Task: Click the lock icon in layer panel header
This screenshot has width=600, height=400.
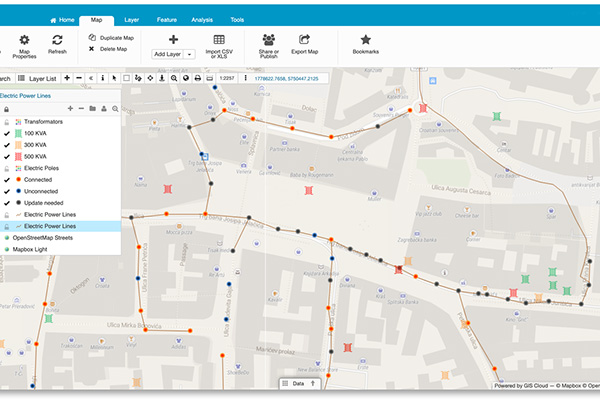Action: 7,109
